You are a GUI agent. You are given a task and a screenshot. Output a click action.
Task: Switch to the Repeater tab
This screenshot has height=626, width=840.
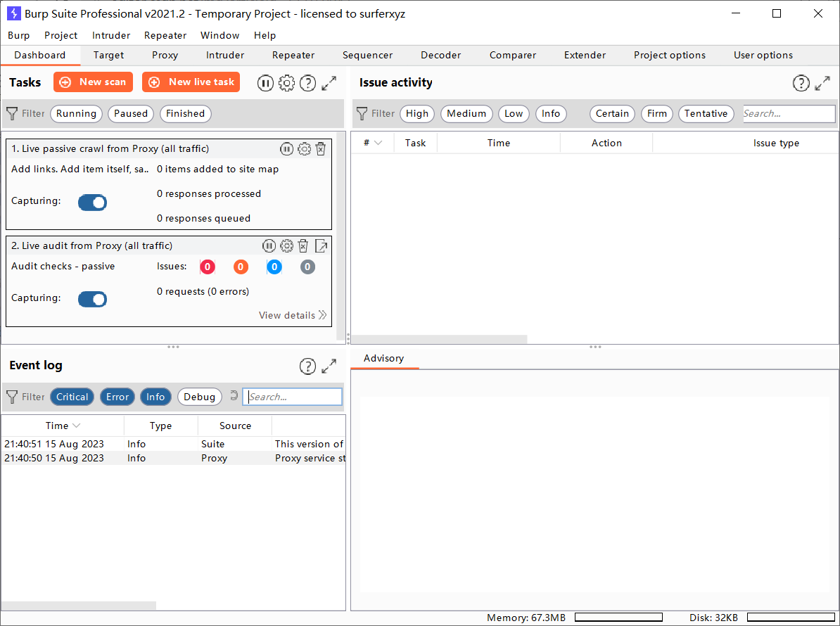293,55
